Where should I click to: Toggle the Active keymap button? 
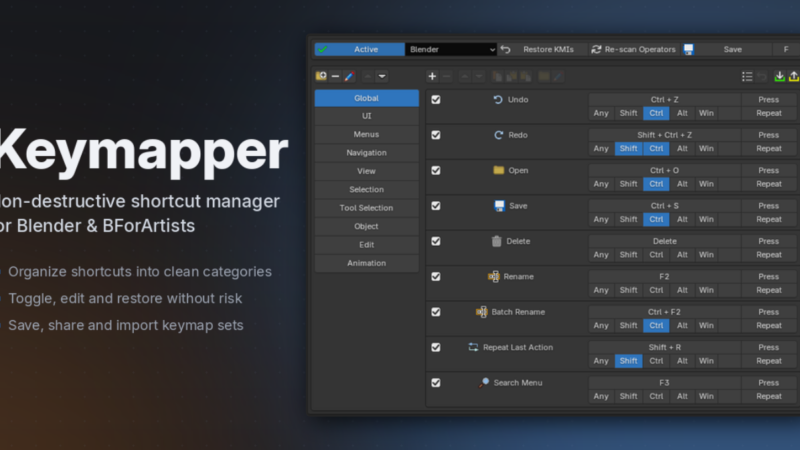pos(360,49)
